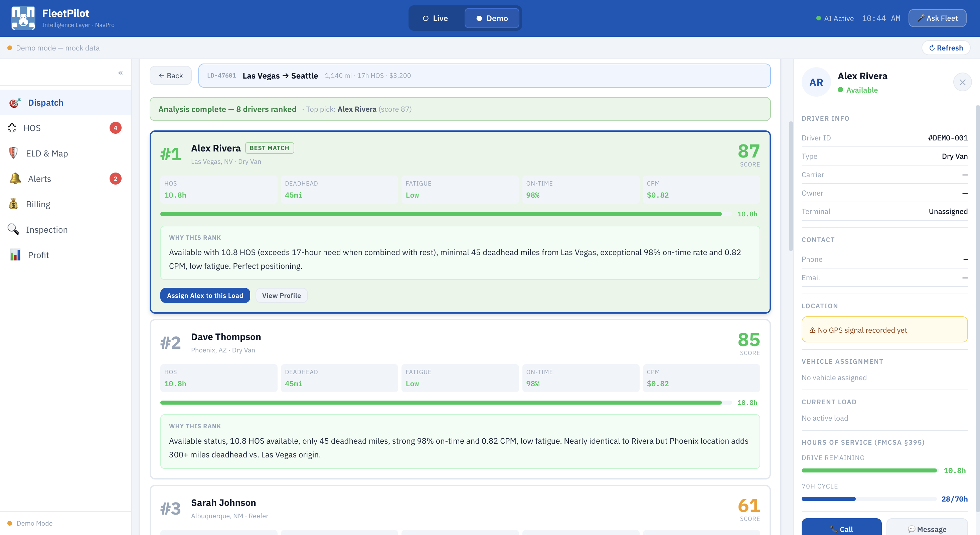Image resolution: width=980 pixels, height=535 pixels.
Task: Open HOS via its stopwatch icon
Action: (12, 128)
